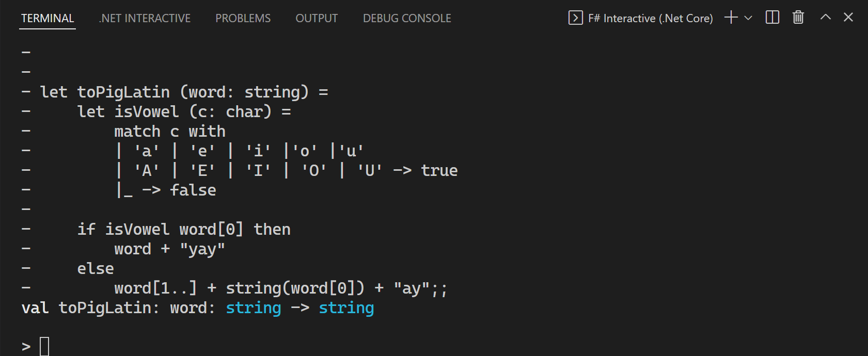The height and width of the screenshot is (356, 868).
Task: Split the F# Interactive terminal
Action: pyautogui.click(x=771, y=17)
